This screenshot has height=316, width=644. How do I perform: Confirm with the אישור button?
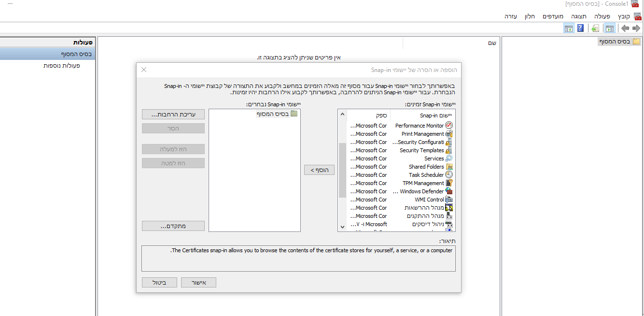(198, 283)
